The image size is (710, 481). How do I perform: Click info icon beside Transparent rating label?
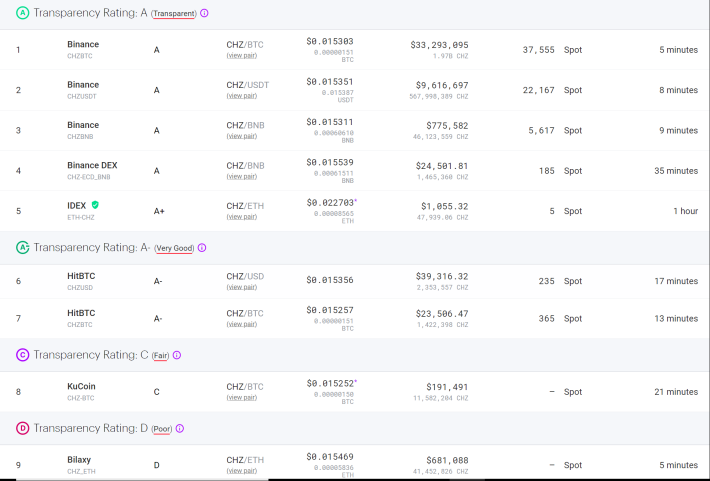pyautogui.click(x=204, y=13)
